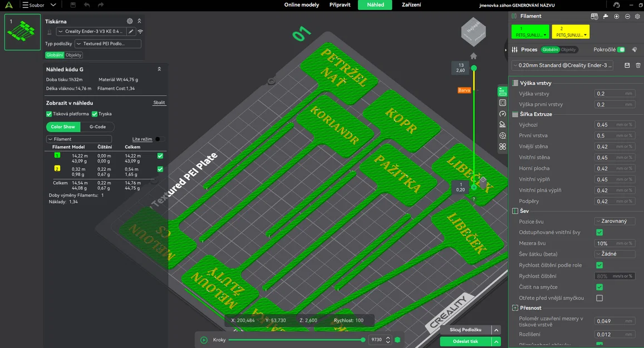Open the support headset icon in title bar
The height and width of the screenshot is (348, 644).
617,5
